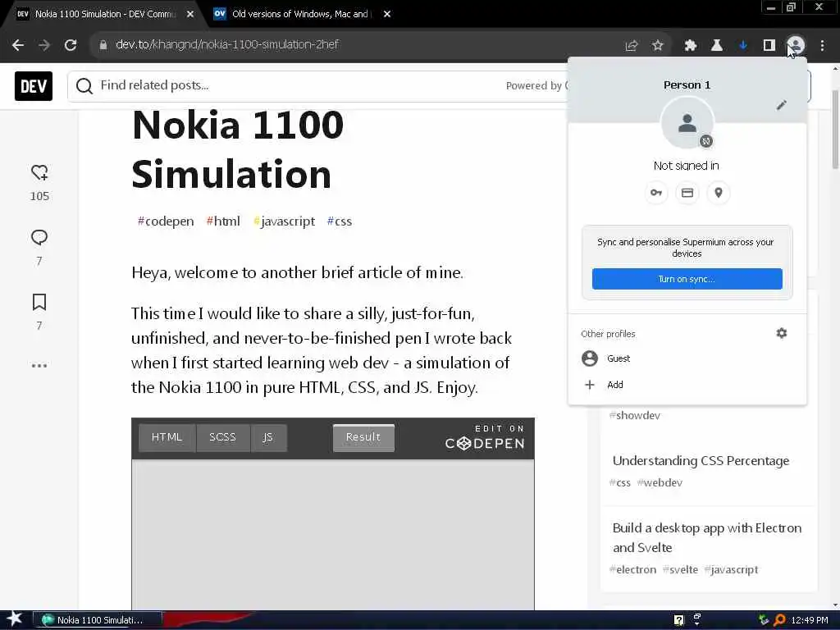Switch to the Old versions of Windows tab

[300, 14]
